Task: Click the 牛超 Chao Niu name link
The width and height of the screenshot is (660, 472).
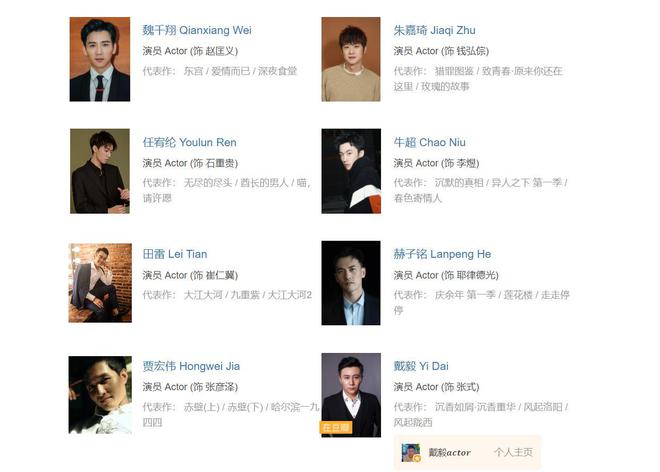Action: pos(429,142)
